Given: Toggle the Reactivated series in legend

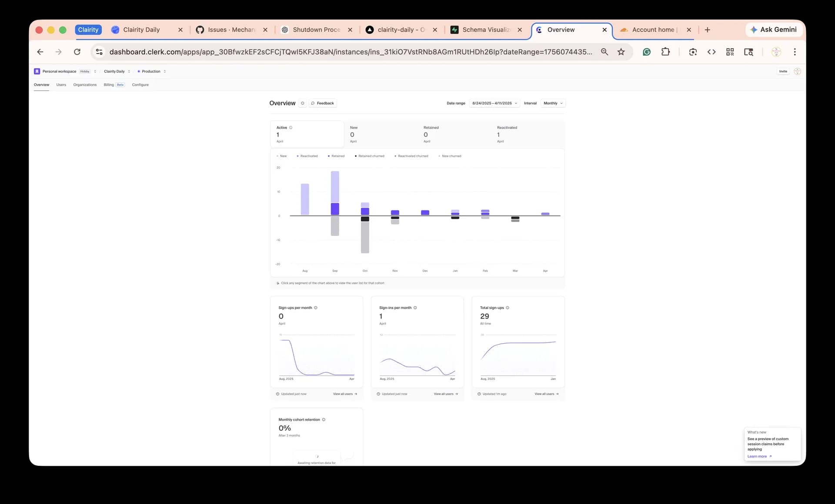Looking at the screenshot, I should click(x=307, y=156).
